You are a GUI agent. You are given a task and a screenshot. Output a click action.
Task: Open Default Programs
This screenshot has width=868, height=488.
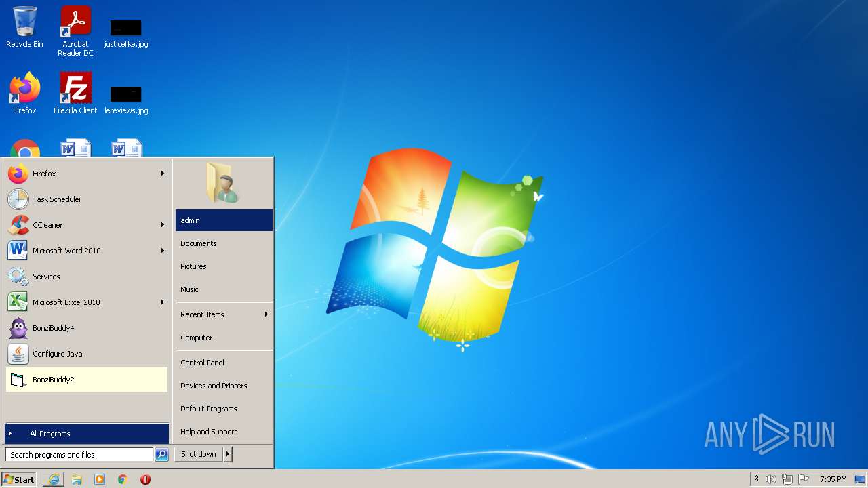(x=224, y=409)
